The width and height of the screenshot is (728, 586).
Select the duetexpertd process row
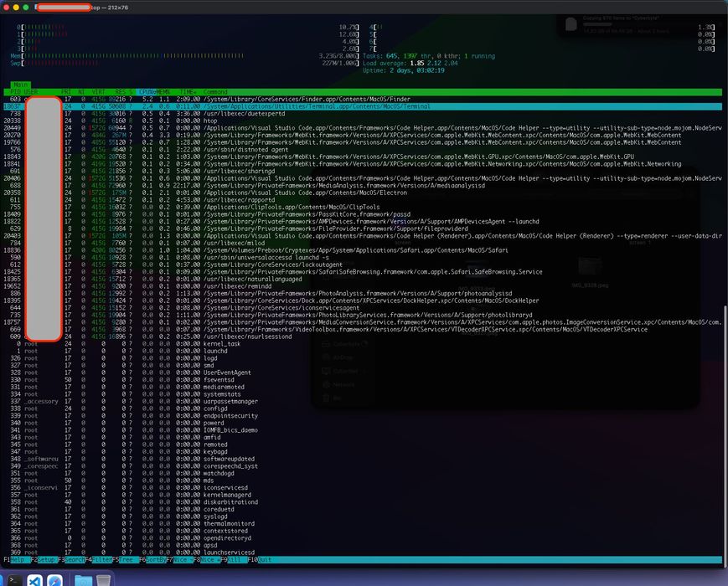click(x=363, y=114)
